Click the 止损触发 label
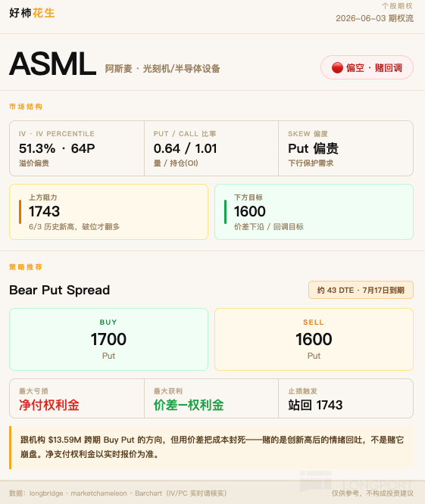The height and width of the screenshot is (504, 425). [302, 390]
